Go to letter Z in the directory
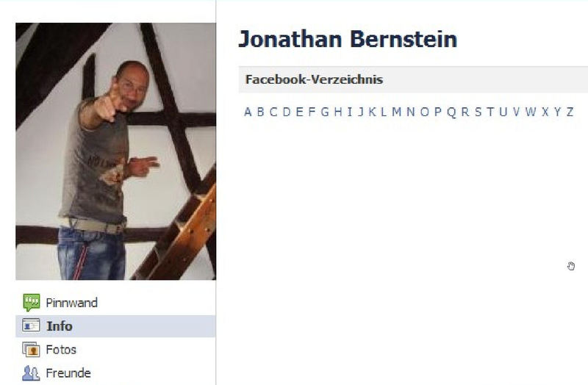This screenshot has width=588, height=385. [570, 112]
